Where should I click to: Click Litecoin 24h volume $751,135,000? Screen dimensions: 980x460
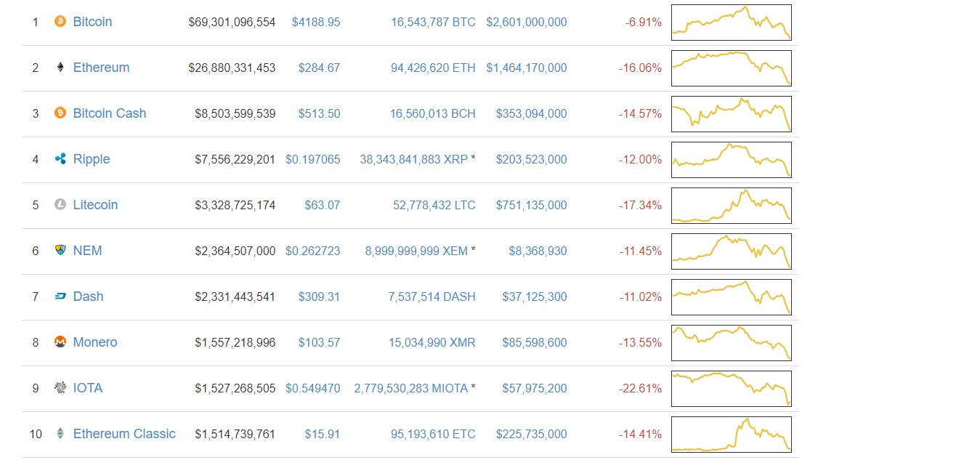tap(531, 206)
